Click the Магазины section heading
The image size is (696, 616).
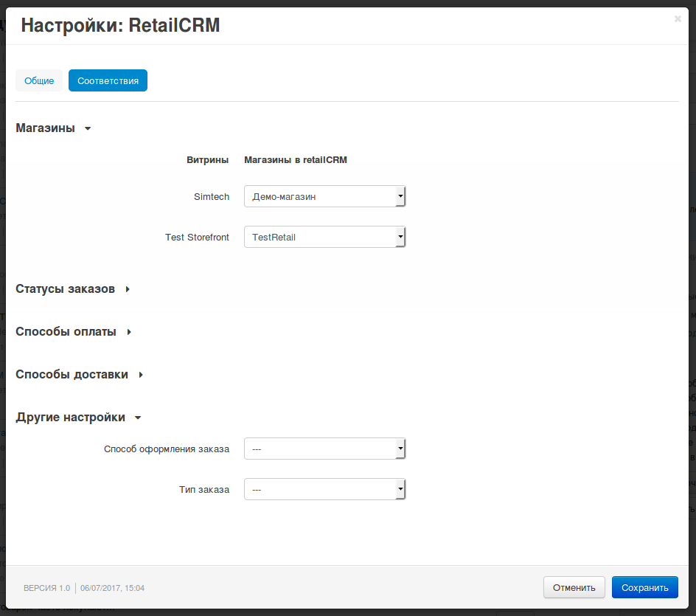[x=46, y=128]
